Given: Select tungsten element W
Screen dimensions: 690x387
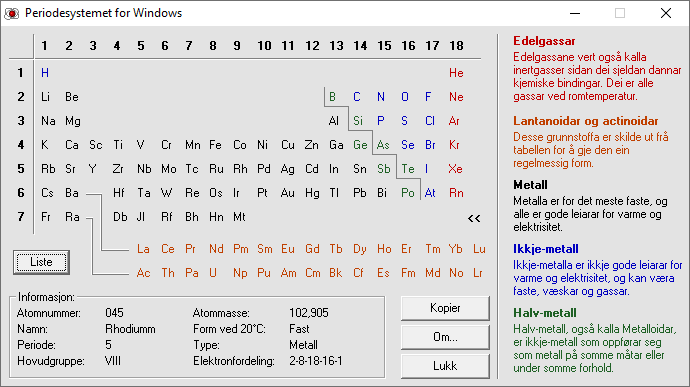Looking at the screenshot, I should click(x=166, y=193).
